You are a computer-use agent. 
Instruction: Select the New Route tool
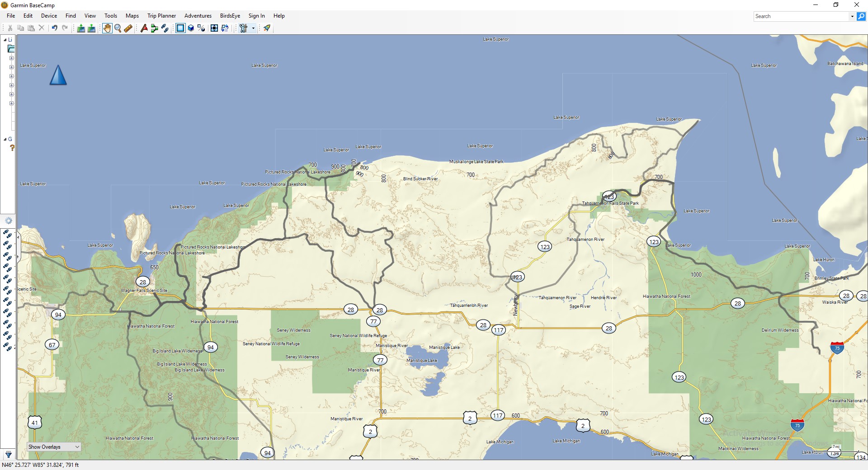click(x=154, y=28)
